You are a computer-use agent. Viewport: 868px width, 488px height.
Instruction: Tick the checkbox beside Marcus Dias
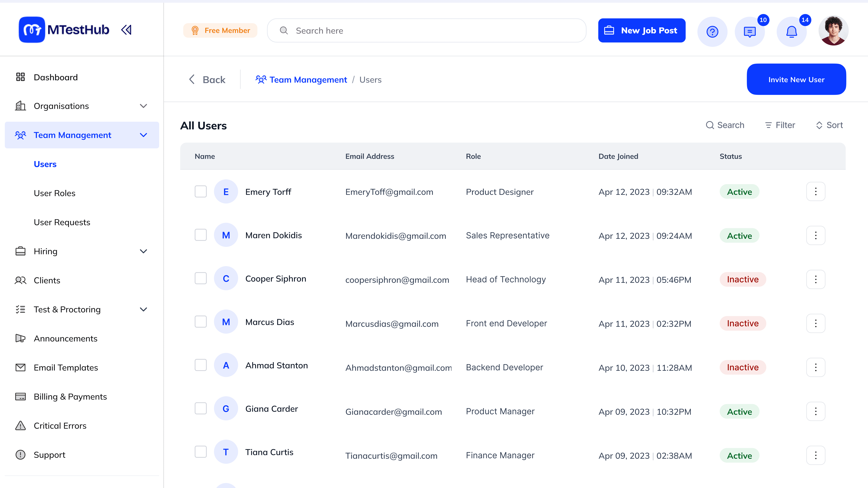(201, 322)
